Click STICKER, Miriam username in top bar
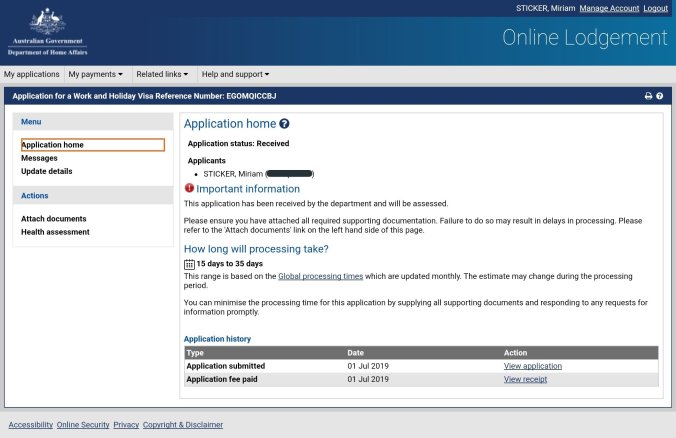This screenshot has width=676, height=438. point(545,8)
